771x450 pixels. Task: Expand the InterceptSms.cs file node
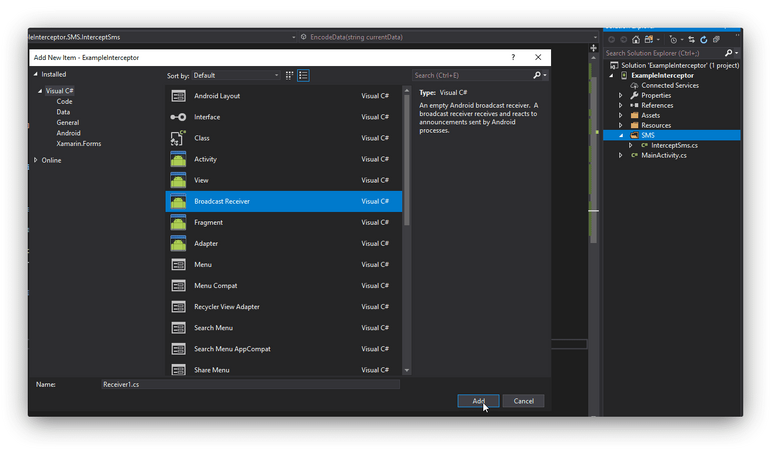630,145
